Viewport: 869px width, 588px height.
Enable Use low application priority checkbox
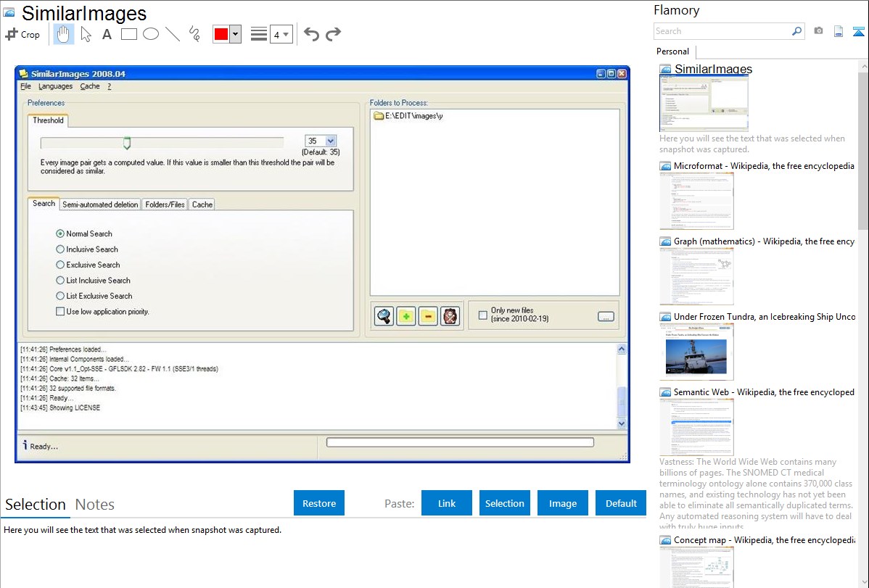(60, 312)
